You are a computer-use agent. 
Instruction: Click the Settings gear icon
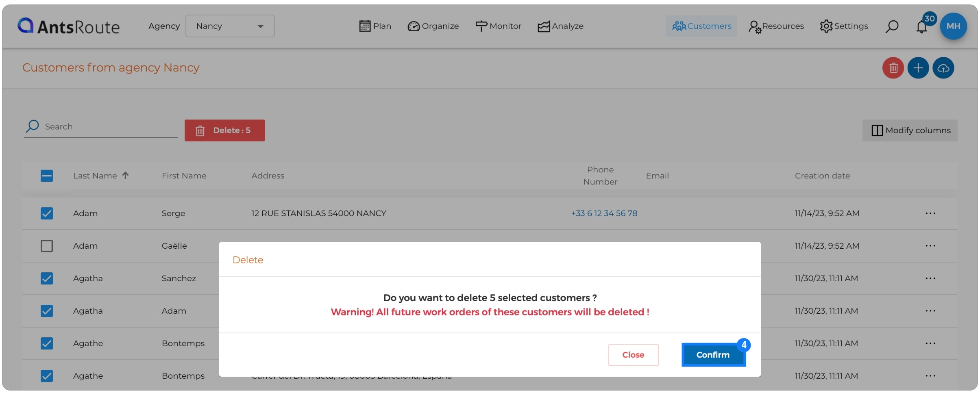826,26
